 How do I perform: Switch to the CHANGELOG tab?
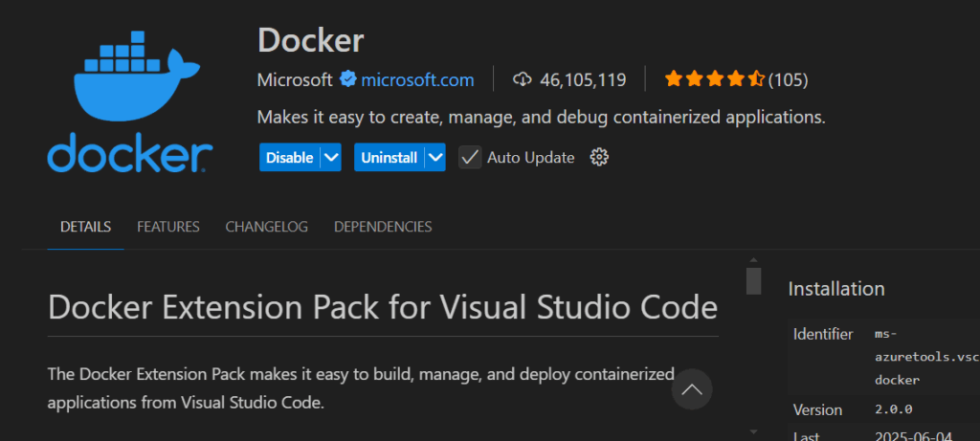coord(267,227)
